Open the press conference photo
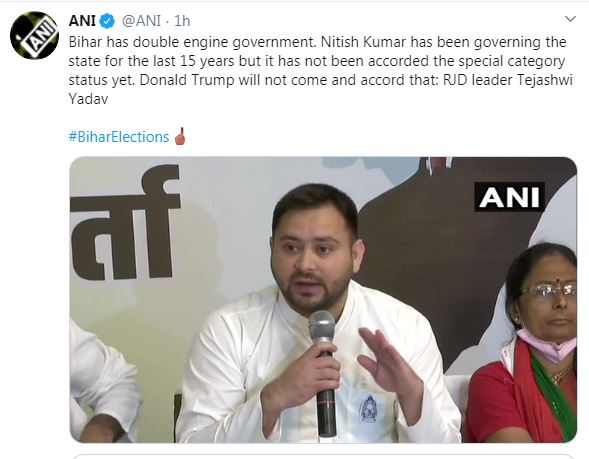 (x=323, y=300)
